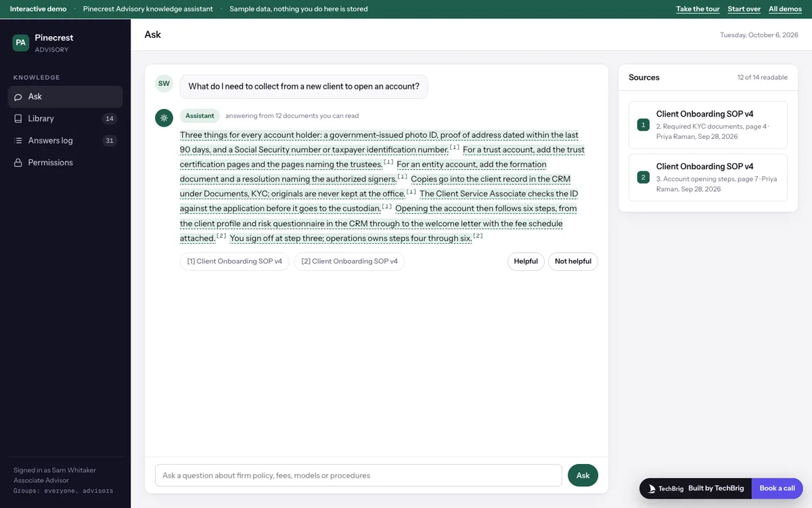Viewport: 812px width, 508px height.
Task: Open the Answers log section
Action: tap(65, 141)
